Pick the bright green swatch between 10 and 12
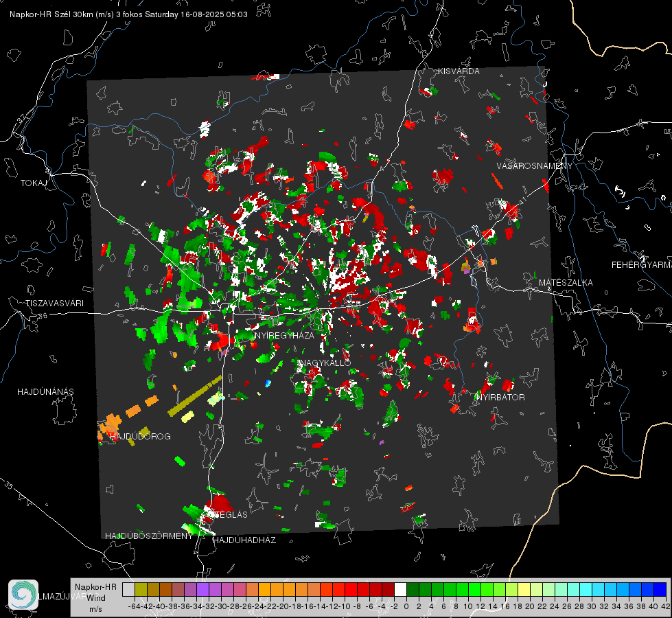Image resolution: width=672 pixels, height=618 pixels. pyautogui.click(x=474, y=589)
